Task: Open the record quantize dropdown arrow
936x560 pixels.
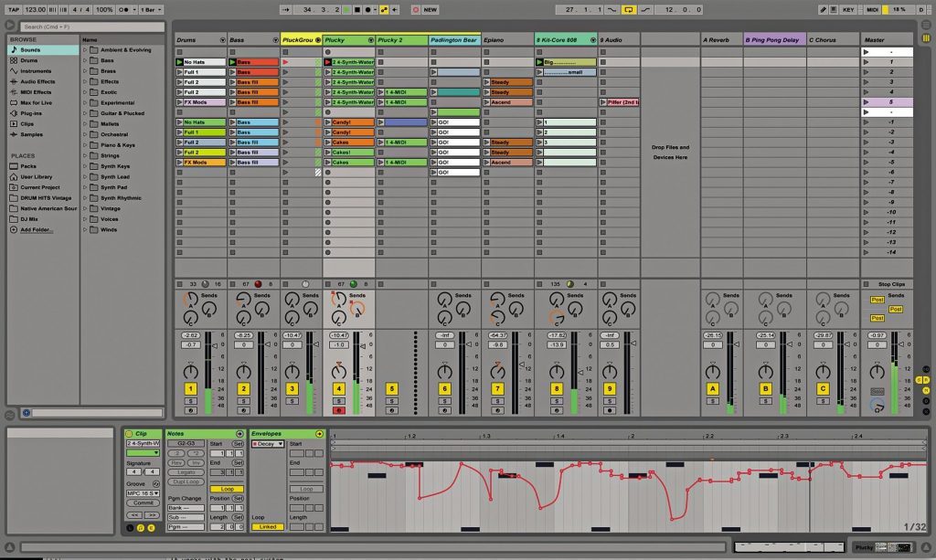Action: pyautogui.click(x=375, y=9)
